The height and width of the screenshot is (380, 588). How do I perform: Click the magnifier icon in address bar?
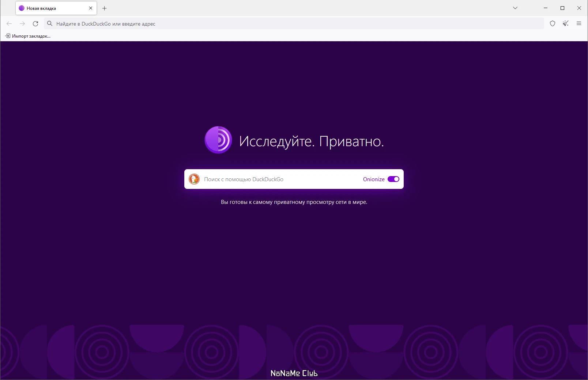[x=50, y=24]
